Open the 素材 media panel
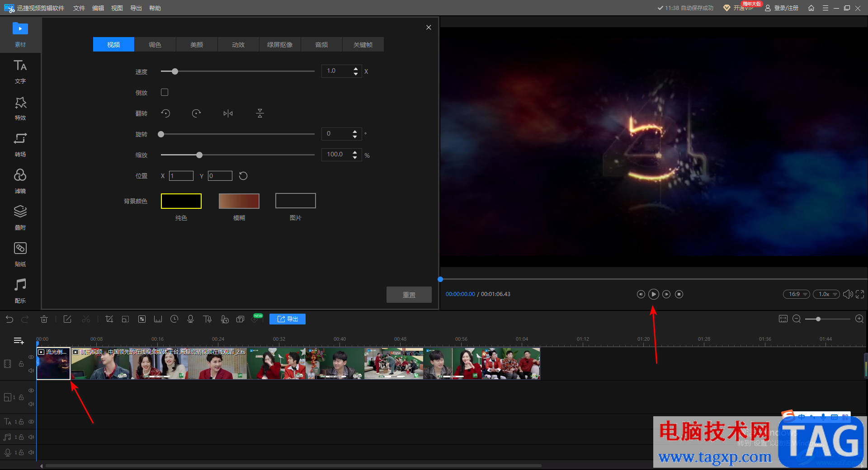 20,34
